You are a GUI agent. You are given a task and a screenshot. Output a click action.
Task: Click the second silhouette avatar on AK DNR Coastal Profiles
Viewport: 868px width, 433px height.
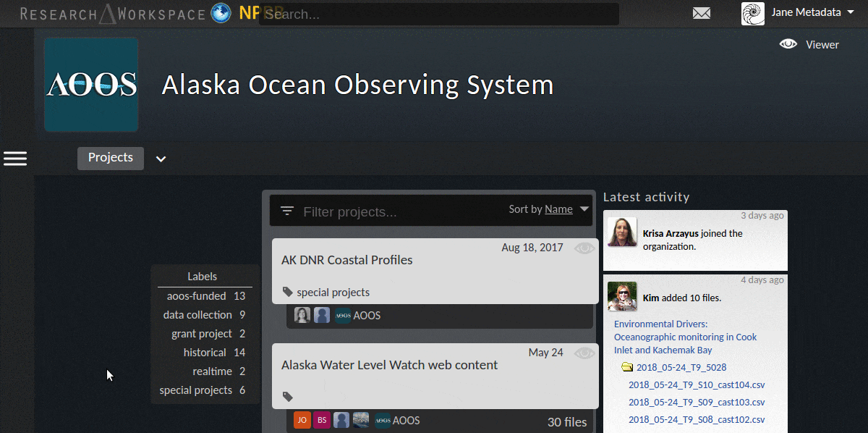pos(322,315)
